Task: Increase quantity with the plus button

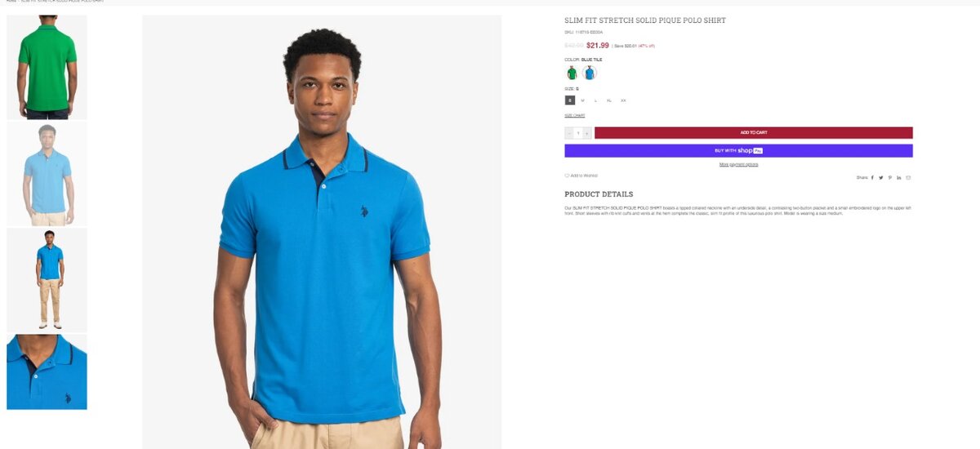Action: pos(586,133)
